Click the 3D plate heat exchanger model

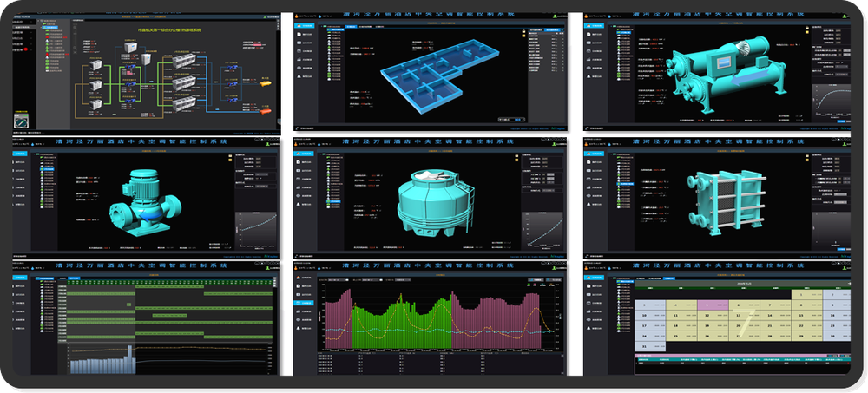(x=726, y=203)
